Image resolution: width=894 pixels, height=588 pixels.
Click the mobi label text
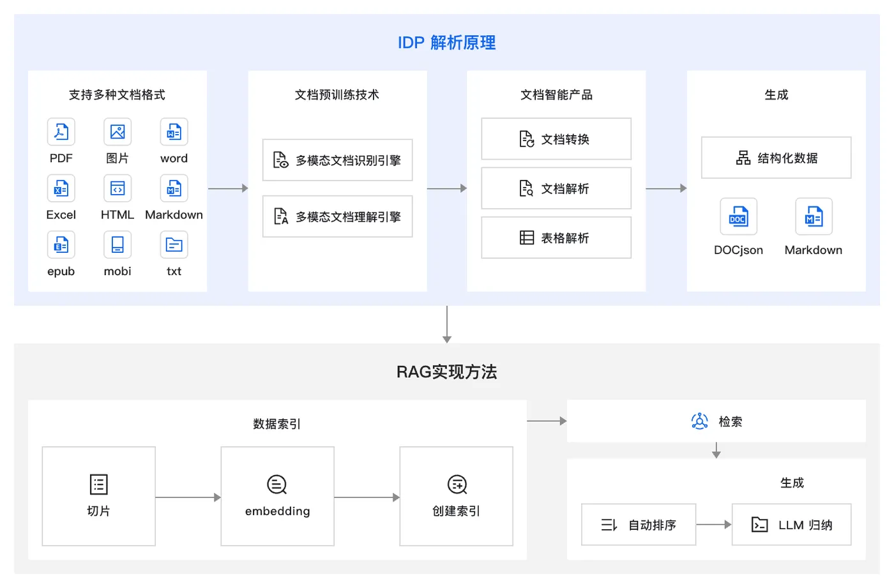coord(117,271)
